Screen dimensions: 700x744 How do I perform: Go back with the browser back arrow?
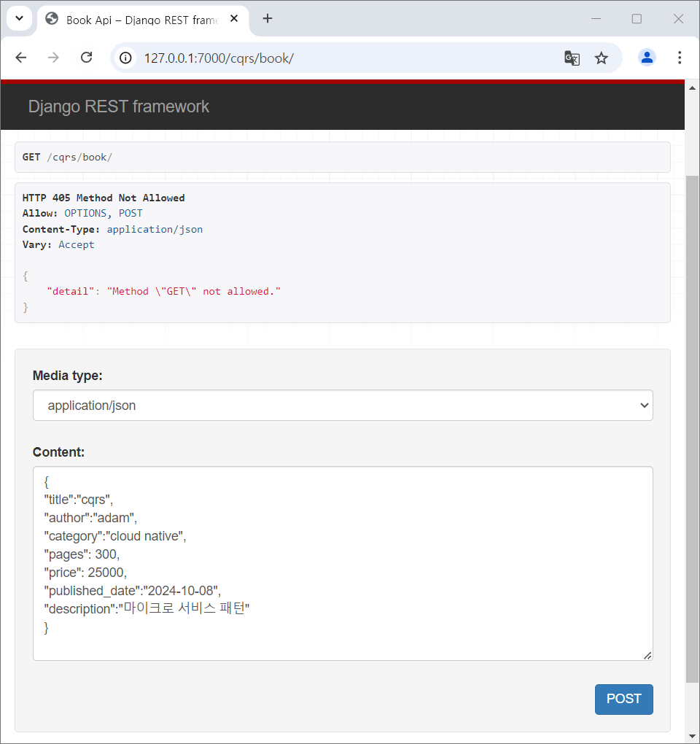point(21,58)
